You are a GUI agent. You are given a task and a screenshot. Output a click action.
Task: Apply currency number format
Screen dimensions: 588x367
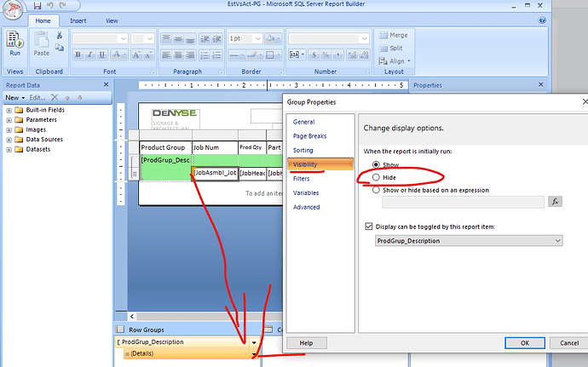click(x=314, y=55)
